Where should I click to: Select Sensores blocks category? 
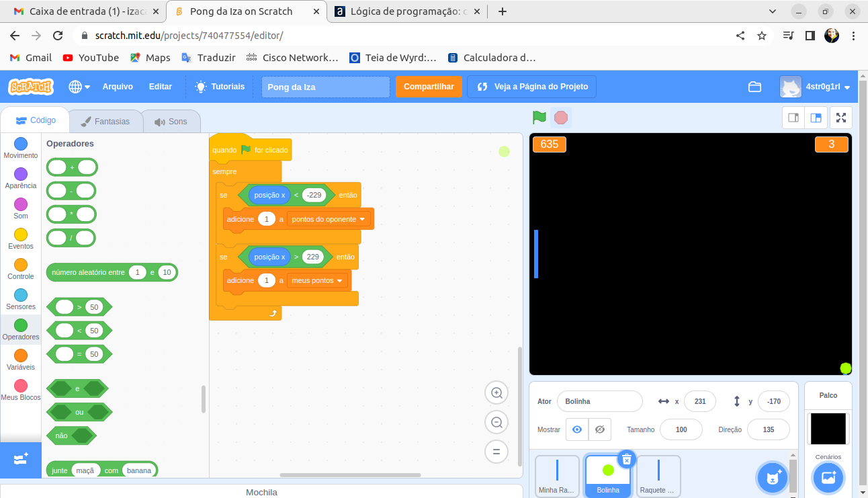[x=21, y=299]
